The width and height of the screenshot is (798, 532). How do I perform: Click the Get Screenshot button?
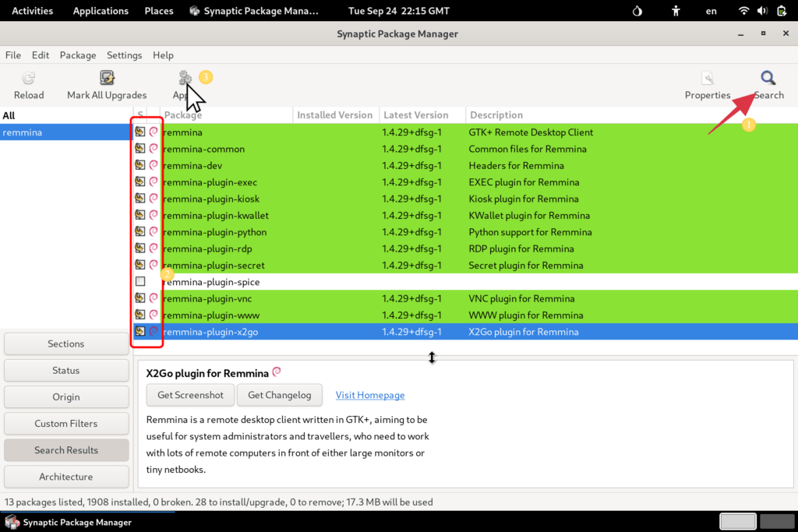click(x=190, y=395)
